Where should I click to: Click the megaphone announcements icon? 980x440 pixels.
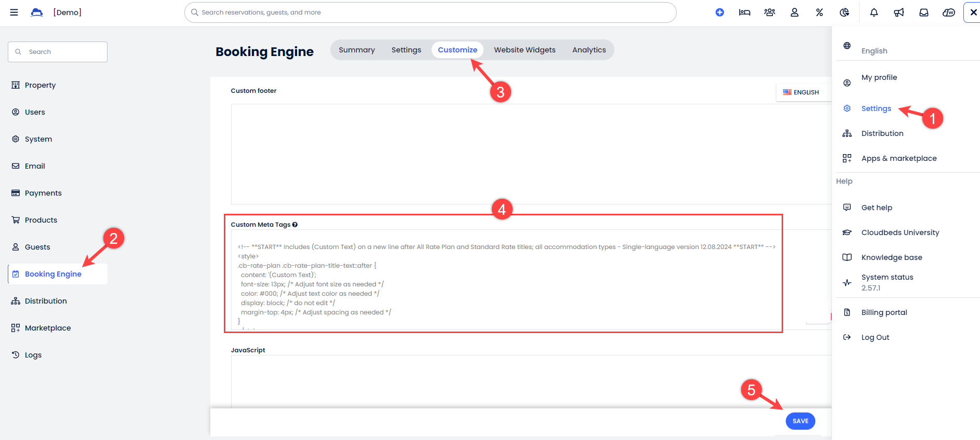[898, 12]
